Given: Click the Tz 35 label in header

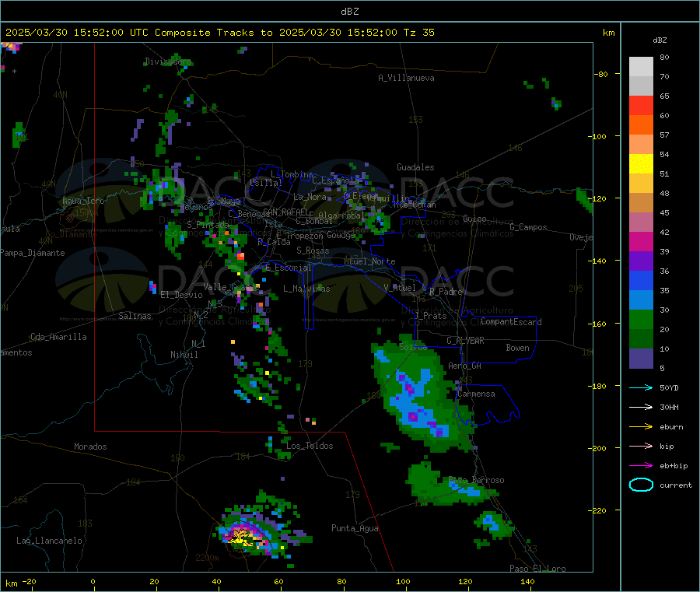Looking at the screenshot, I should tap(418, 33).
